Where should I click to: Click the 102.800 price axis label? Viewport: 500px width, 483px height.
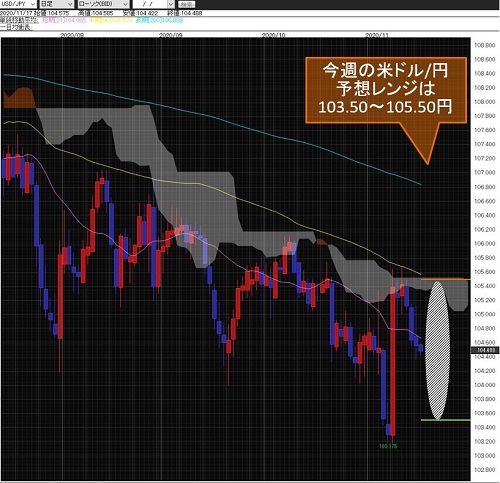click(x=485, y=470)
